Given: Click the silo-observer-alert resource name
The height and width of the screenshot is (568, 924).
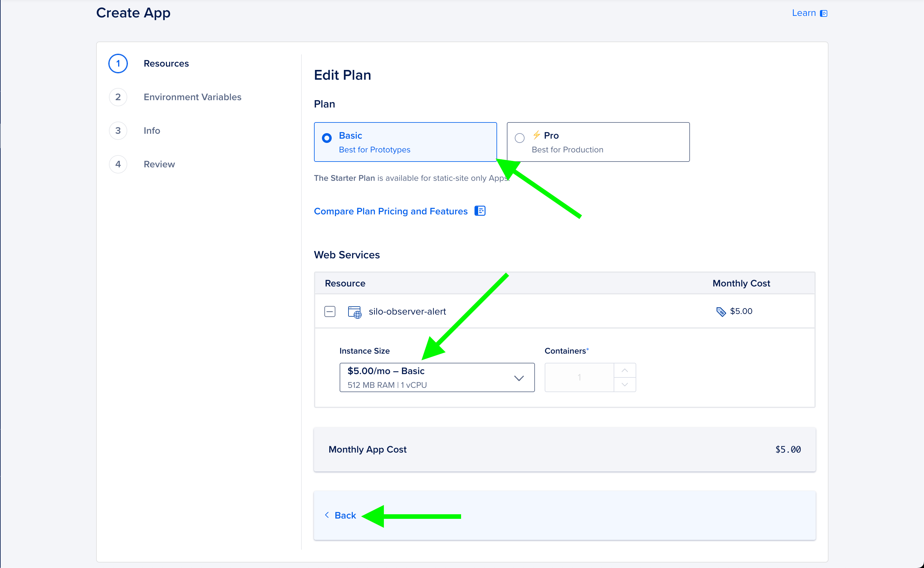Looking at the screenshot, I should 407,311.
